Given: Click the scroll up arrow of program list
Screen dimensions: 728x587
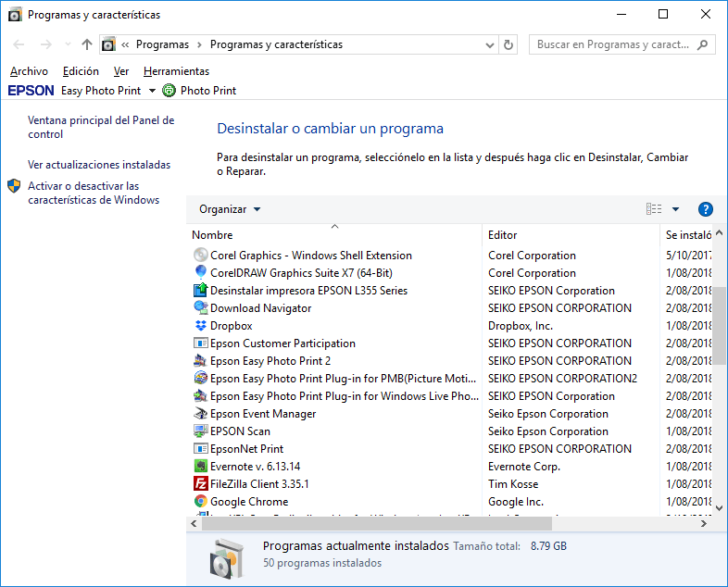Looking at the screenshot, I should (719, 232).
